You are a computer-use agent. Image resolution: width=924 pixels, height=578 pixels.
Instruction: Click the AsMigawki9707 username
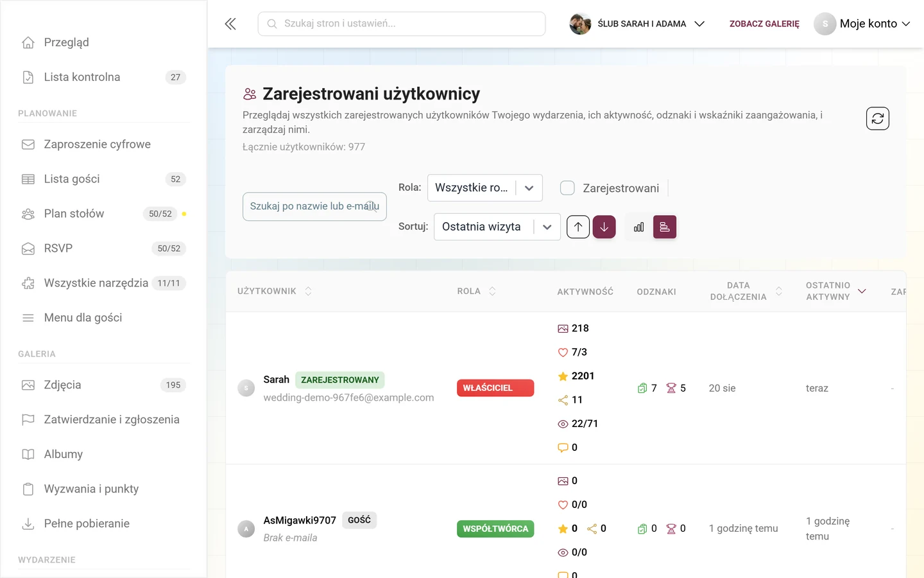coord(300,520)
